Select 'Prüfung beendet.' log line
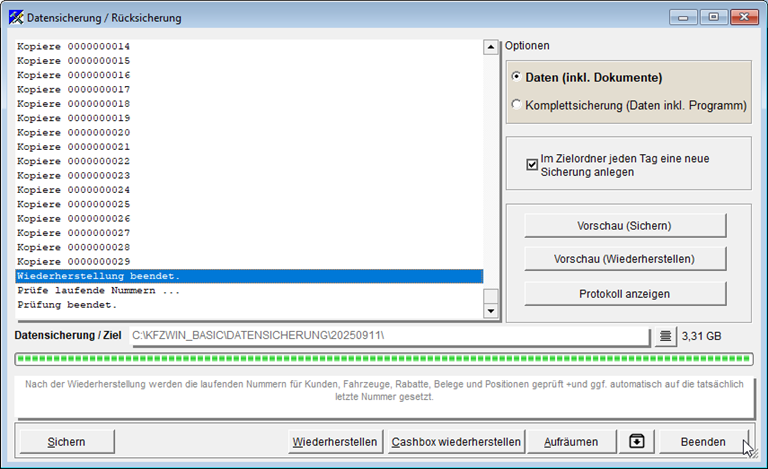 (249, 305)
